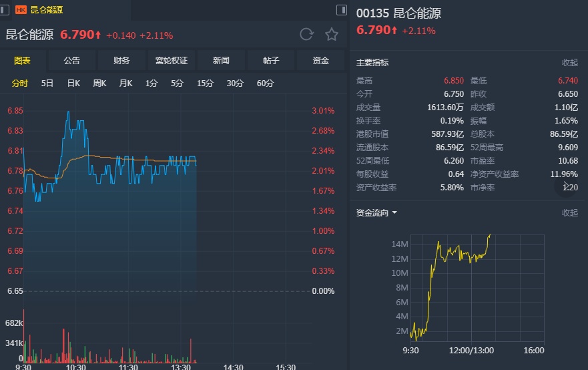This screenshot has height=370, width=588.
Task: Click the 14M label on fund flow chart
Action: tap(399, 244)
